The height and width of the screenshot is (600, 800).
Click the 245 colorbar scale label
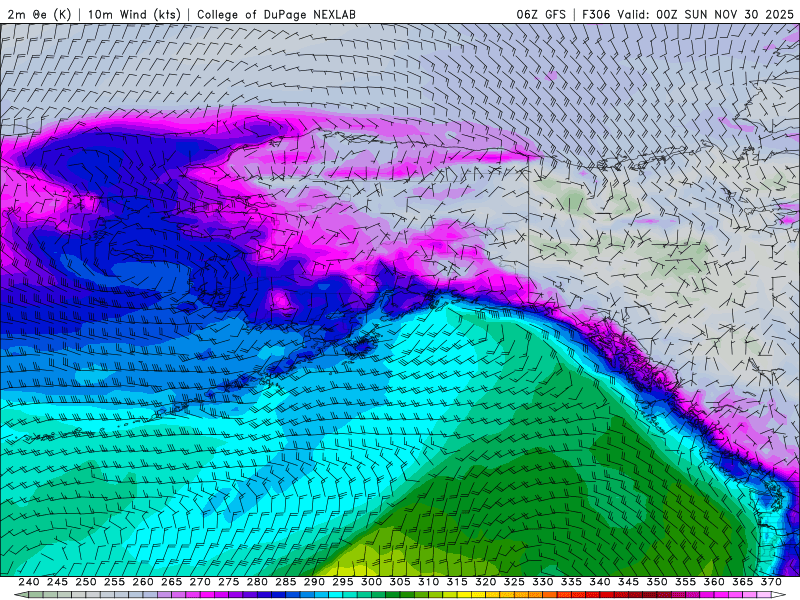coord(57,582)
